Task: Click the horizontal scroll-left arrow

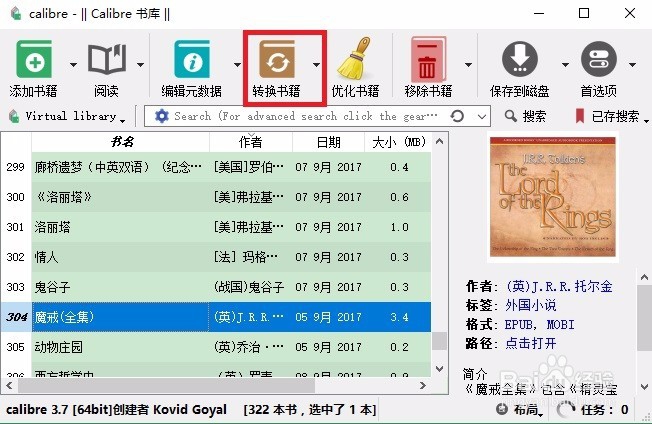Action: point(9,385)
